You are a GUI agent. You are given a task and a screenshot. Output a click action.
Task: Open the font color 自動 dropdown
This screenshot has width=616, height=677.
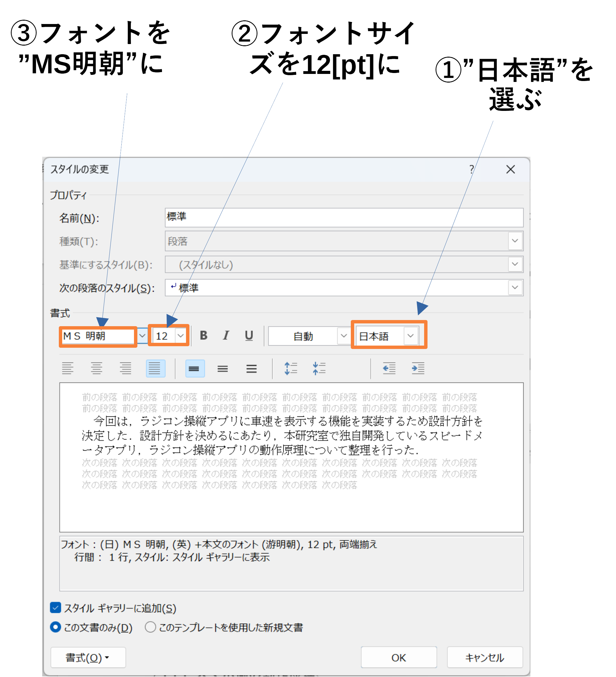click(x=343, y=335)
